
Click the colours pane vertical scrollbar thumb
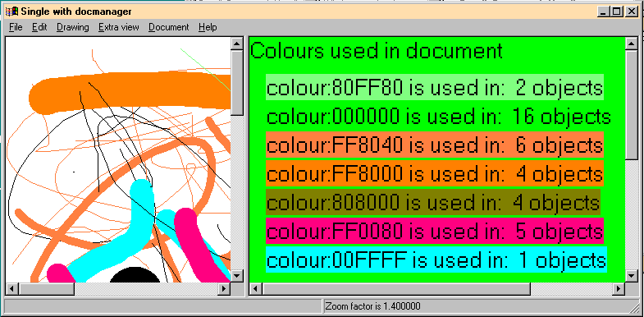[631, 104]
